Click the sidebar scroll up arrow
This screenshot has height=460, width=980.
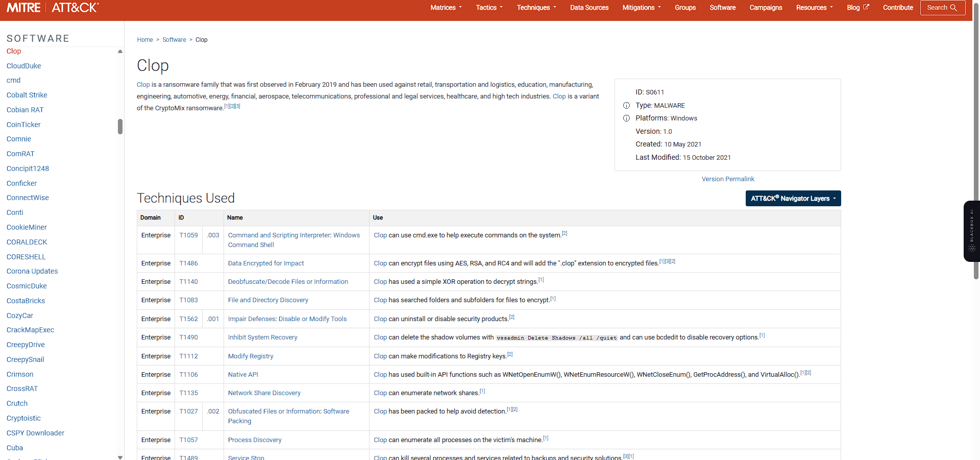click(x=120, y=51)
